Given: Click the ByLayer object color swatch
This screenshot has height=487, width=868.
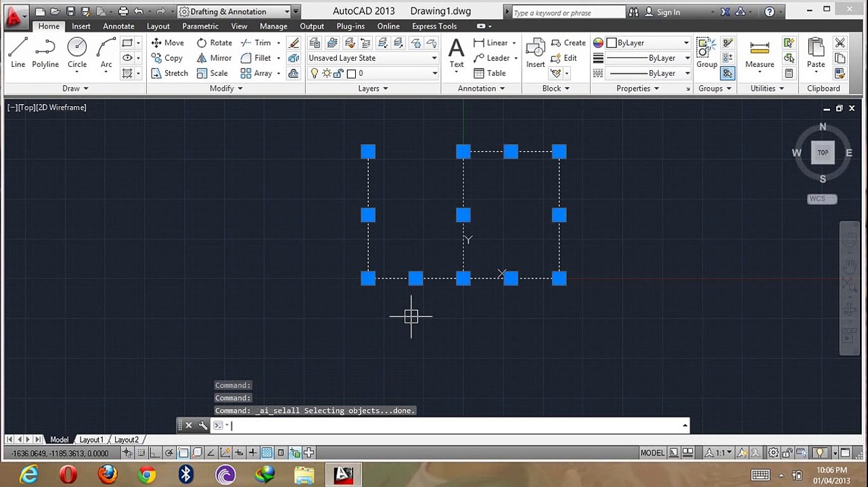Looking at the screenshot, I should [612, 43].
